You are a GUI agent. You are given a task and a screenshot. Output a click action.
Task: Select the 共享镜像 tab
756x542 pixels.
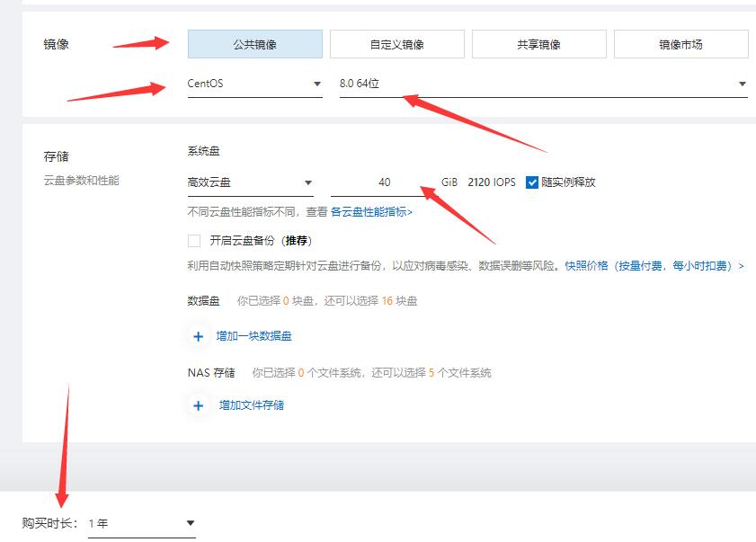[x=538, y=43]
